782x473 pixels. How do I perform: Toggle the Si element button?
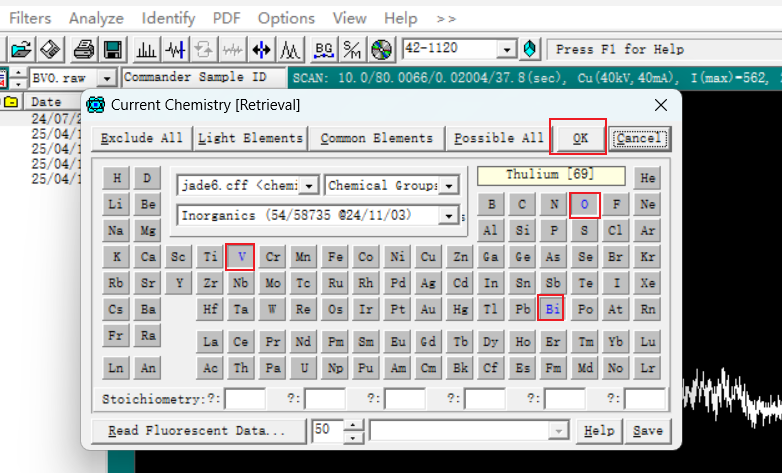(x=522, y=231)
